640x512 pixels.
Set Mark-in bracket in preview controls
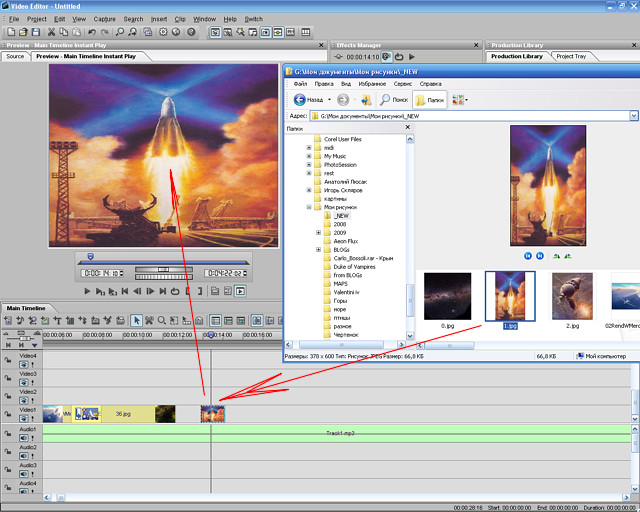pos(188,291)
